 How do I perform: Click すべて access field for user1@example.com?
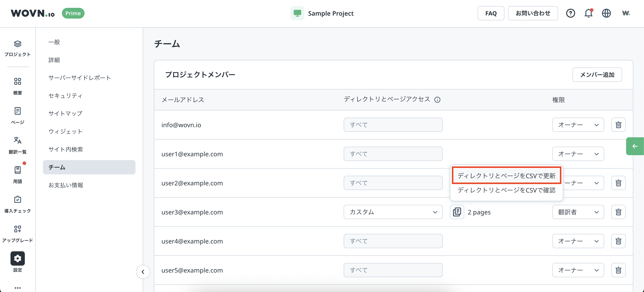click(393, 154)
